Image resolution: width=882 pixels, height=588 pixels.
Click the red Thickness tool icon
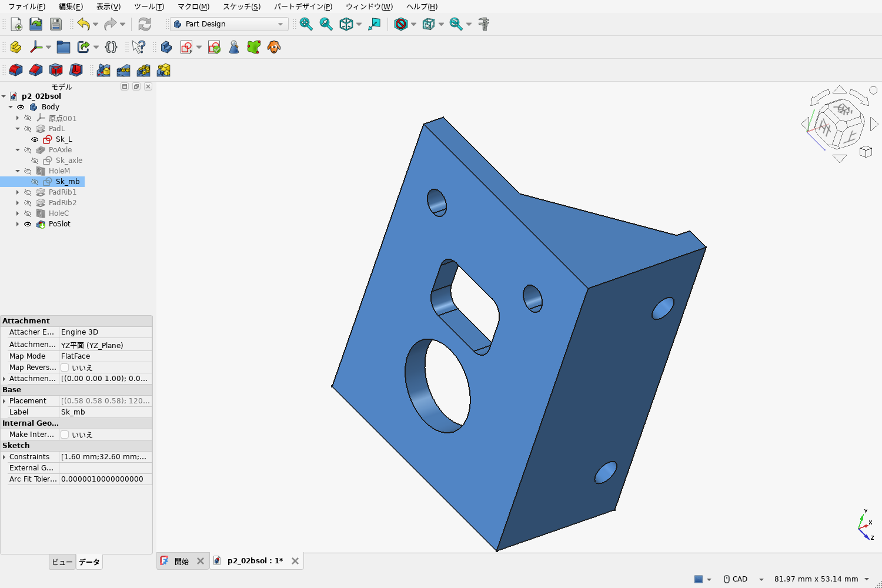(x=76, y=71)
